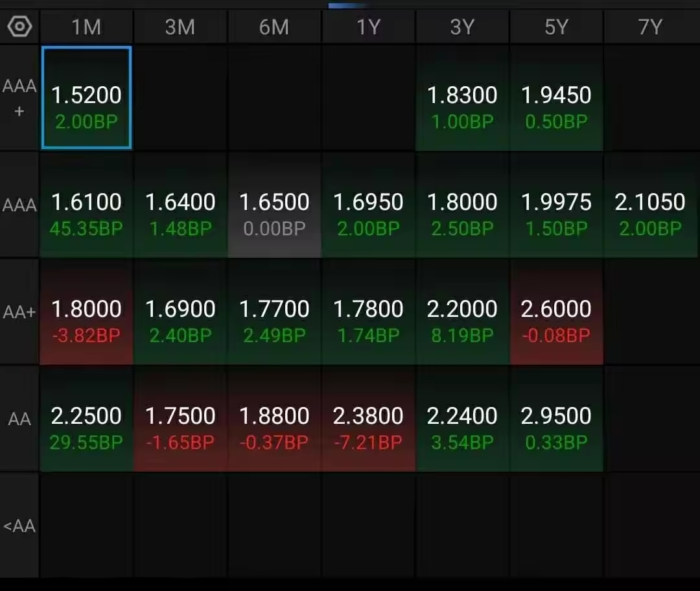Viewport: 700px width, 591px height.
Task: Open the 2.9500 cell with 0.33BP
Action: pos(556,419)
